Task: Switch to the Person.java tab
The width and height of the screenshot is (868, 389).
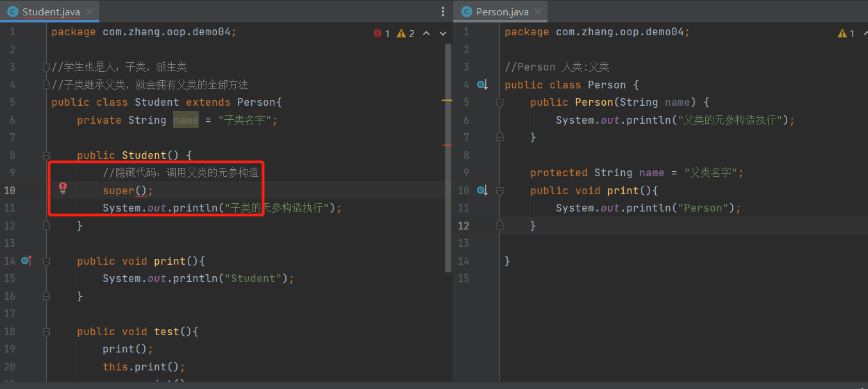Action: (x=502, y=12)
